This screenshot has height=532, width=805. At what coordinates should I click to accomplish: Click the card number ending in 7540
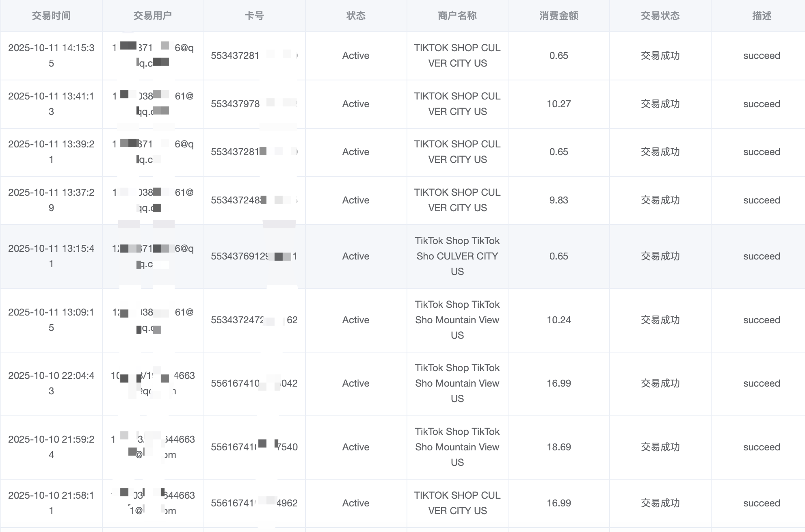[254, 447]
